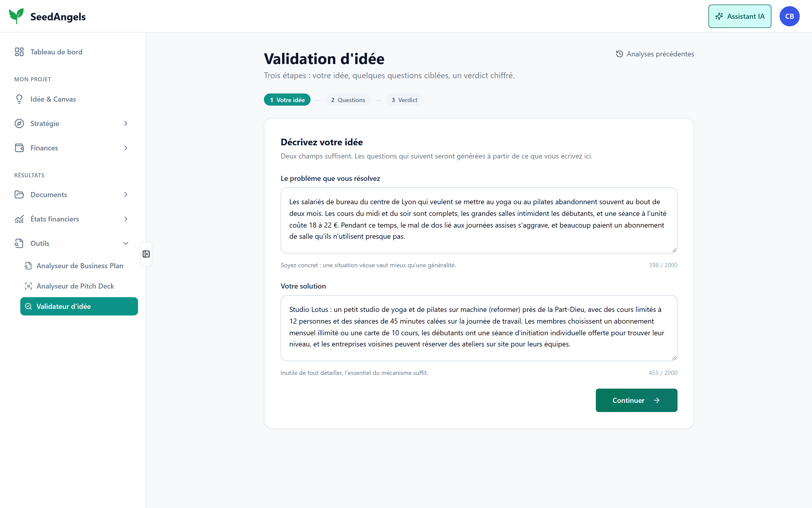Click the wallet icon next to Finances
Image resolution: width=812 pixels, height=508 pixels.
coord(19,148)
